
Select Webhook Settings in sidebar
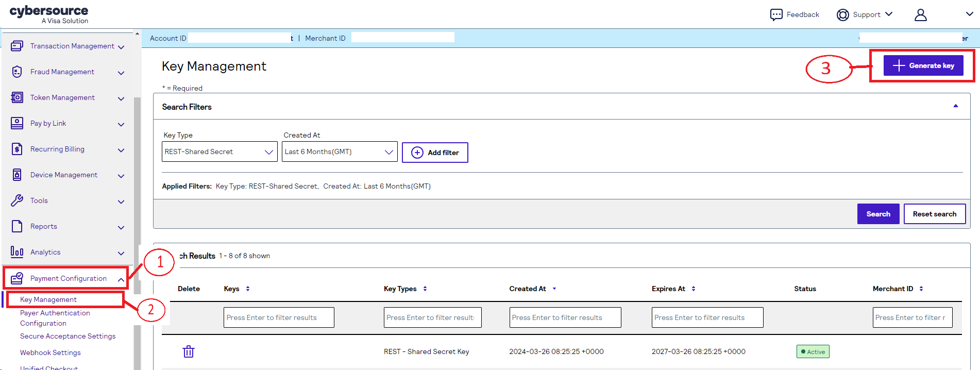click(x=50, y=352)
